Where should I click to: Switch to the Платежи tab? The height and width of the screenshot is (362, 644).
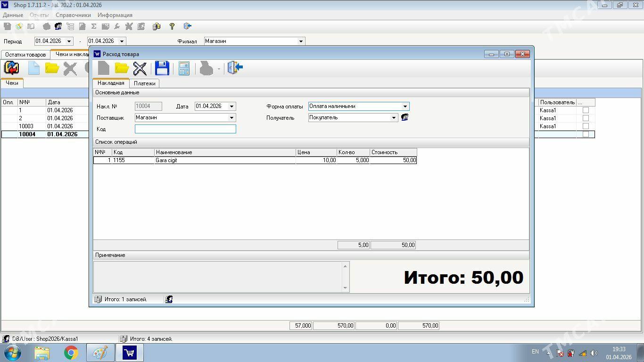coord(144,83)
